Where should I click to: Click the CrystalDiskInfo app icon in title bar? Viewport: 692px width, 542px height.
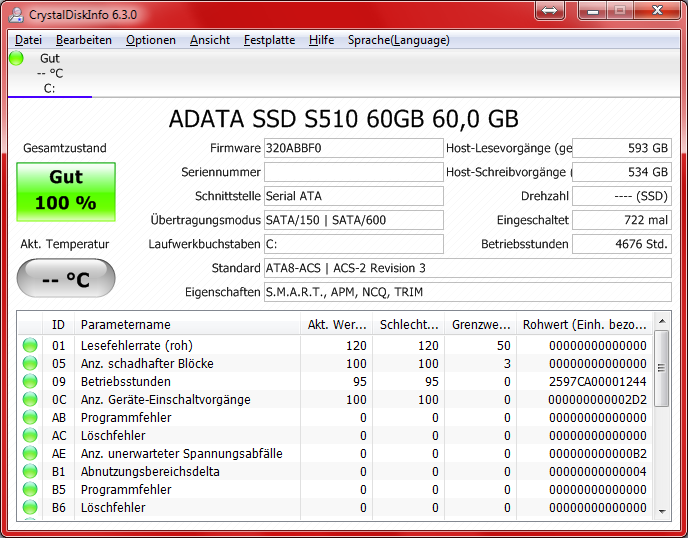click(x=16, y=15)
